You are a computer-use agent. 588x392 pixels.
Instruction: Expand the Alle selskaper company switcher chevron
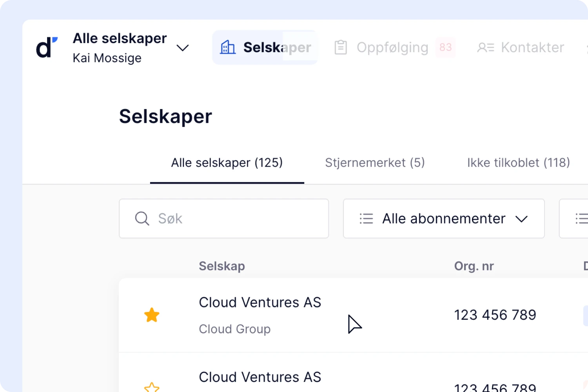[x=182, y=48]
